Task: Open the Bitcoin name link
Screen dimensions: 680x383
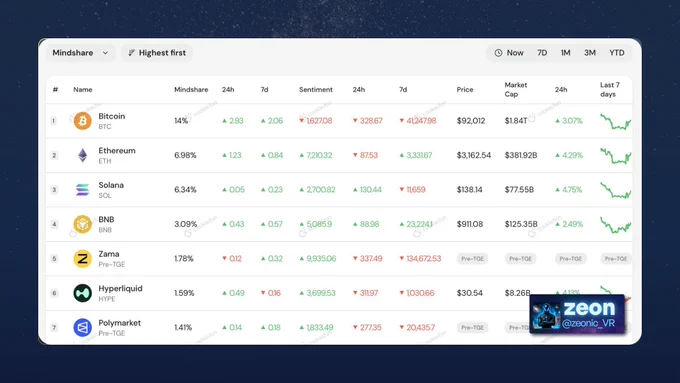Action: [111, 116]
